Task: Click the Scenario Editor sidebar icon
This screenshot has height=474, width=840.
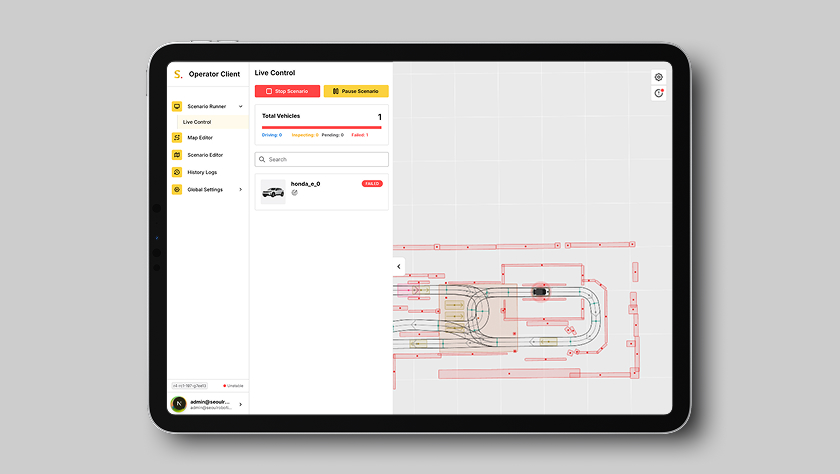Action: point(177,155)
